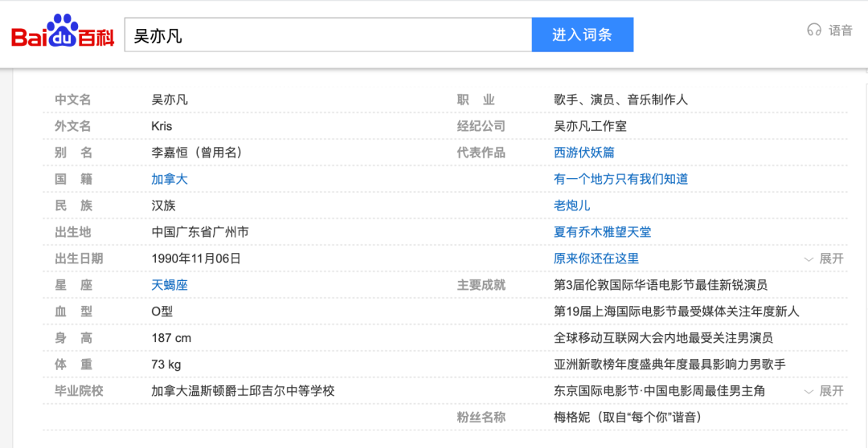Click the school 加拿大温斯顿爵士邱吉尔中等学校

click(243, 391)
